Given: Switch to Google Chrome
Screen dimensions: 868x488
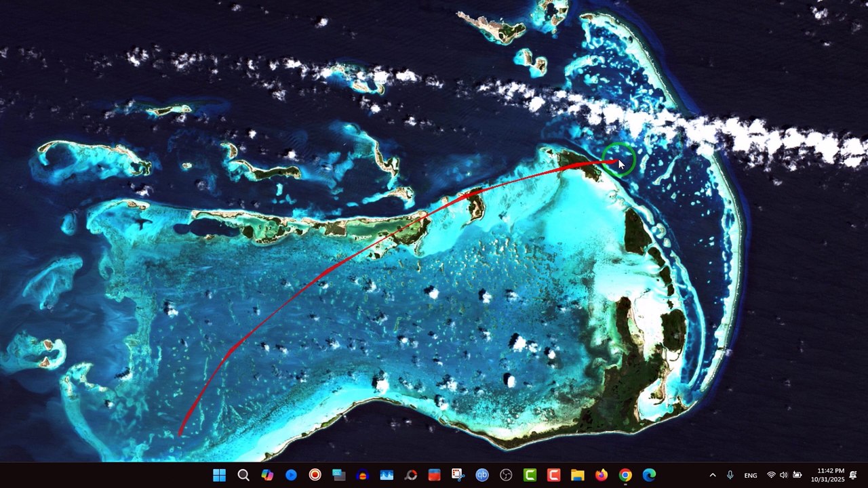Looking at the screenshot, I should coord(625,475).
